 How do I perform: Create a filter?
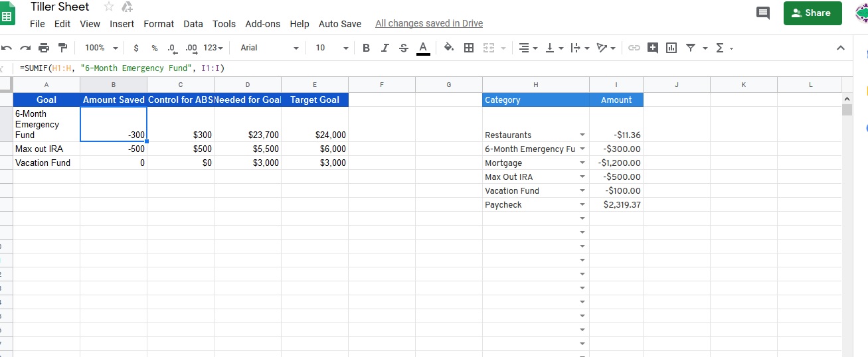click(691, 48)
